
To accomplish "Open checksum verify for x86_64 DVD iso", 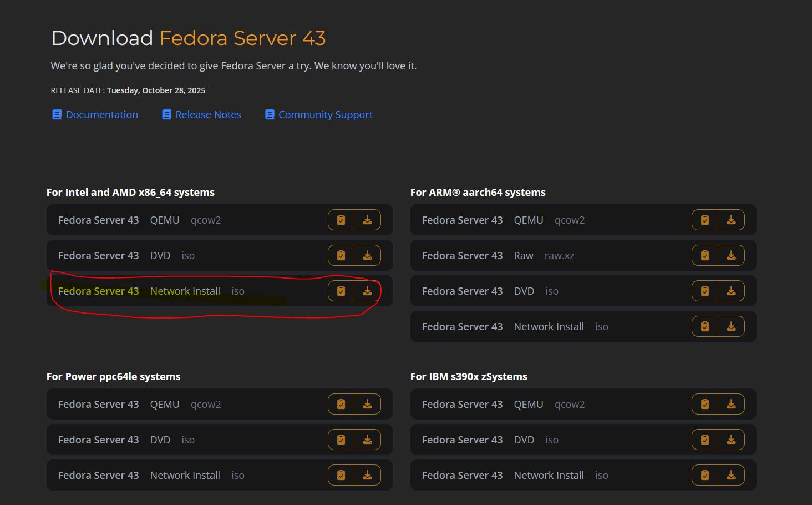I will coord(341,255).
